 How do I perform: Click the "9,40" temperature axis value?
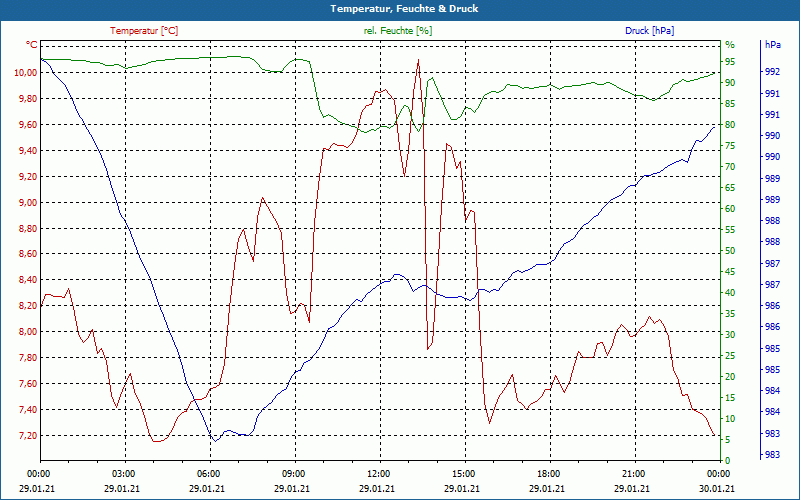point(28,151)
